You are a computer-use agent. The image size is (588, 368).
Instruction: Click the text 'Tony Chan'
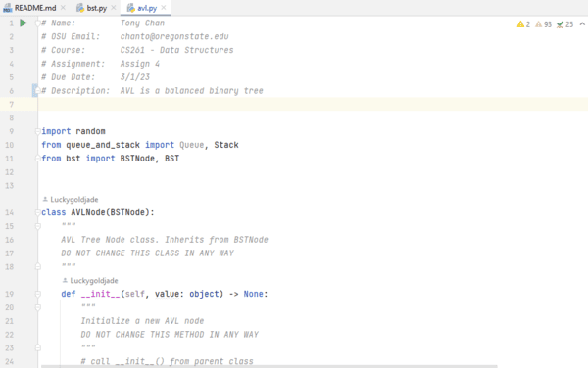pyautogui.click(x=142, y=23)
